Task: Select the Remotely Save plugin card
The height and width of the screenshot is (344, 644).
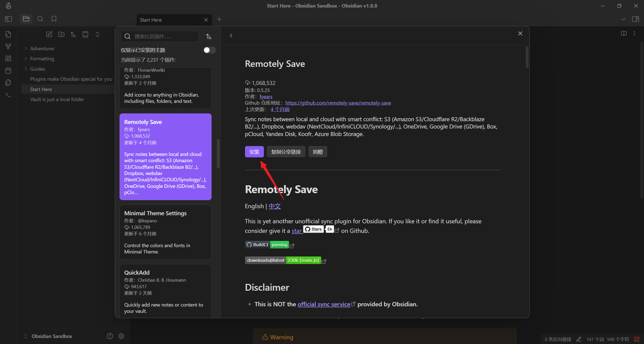Action: click(166, 157)
